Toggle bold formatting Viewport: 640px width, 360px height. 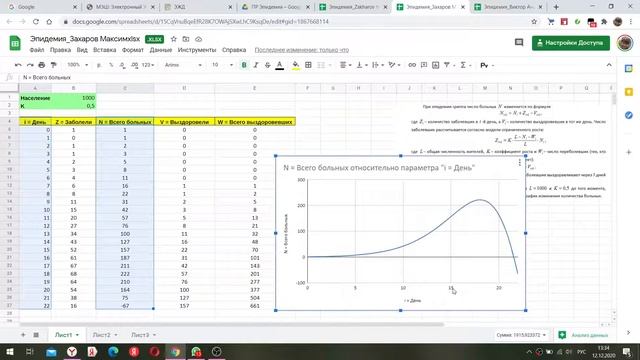point(244,65)
